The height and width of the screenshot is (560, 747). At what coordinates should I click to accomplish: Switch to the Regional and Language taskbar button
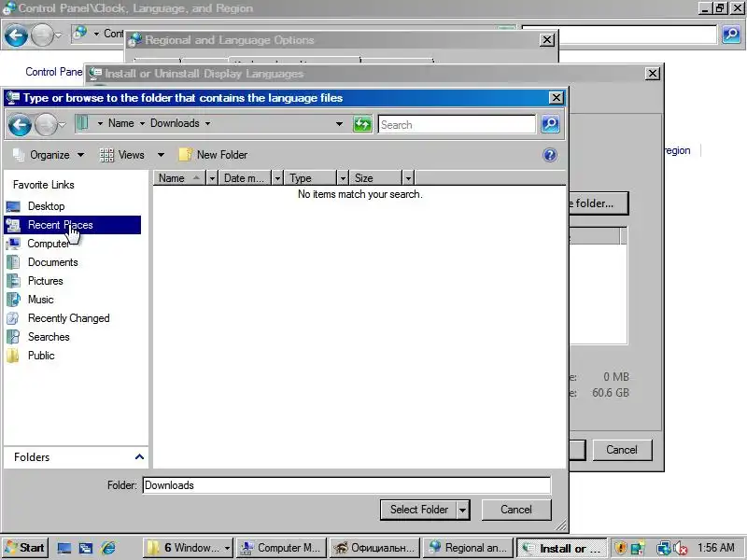tap(469, 548)
